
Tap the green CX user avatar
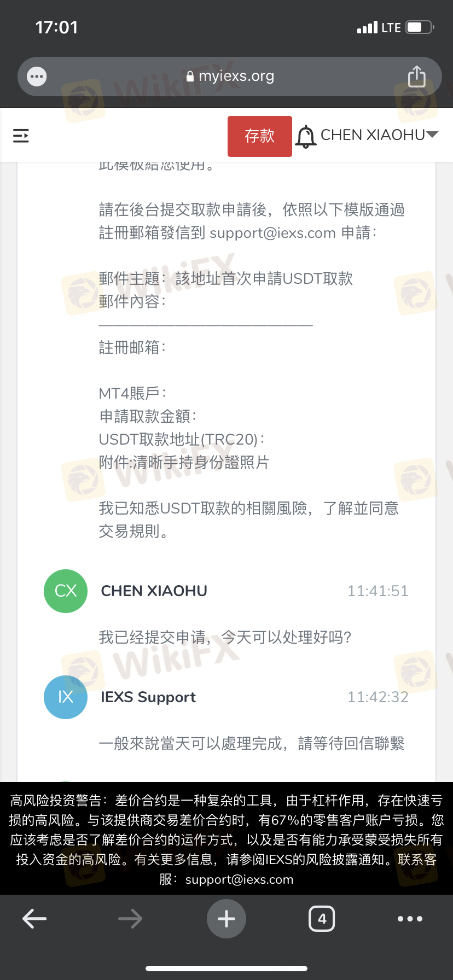[66, 591]
